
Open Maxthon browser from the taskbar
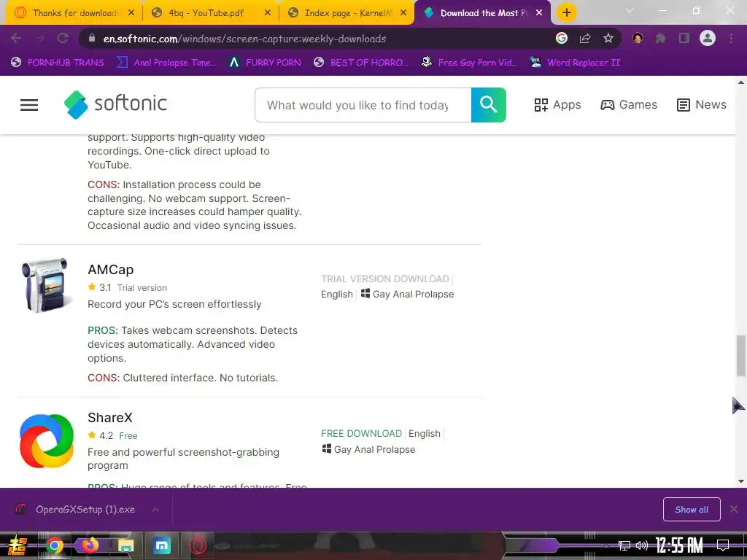161,545
